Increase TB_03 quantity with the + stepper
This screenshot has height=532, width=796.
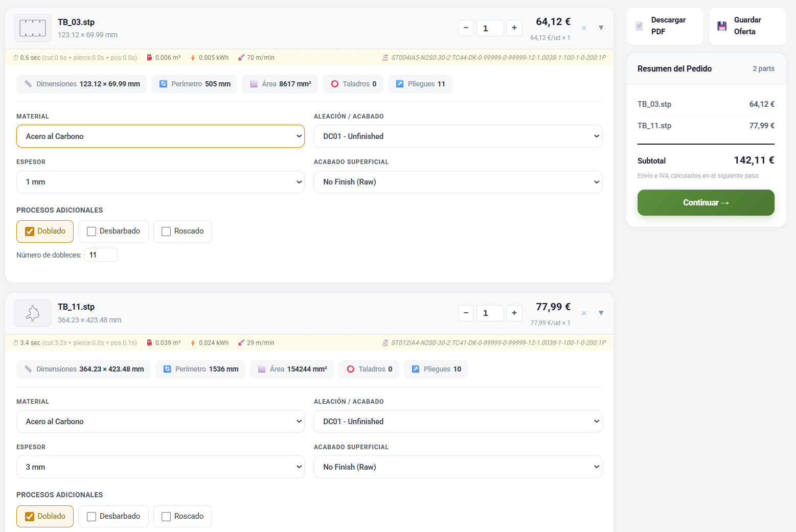(514, 28)
